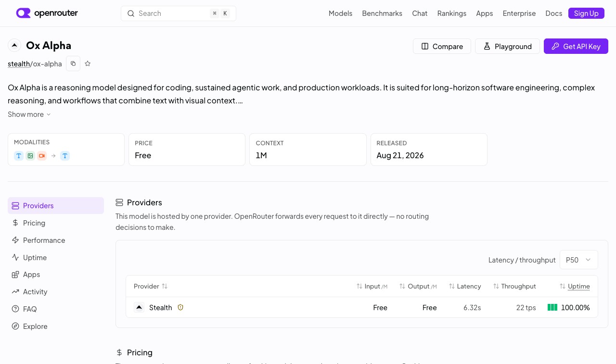The image size is (616, 364).
Task: Open Rankings in the top navigation
Action: [x=452, y=13]
